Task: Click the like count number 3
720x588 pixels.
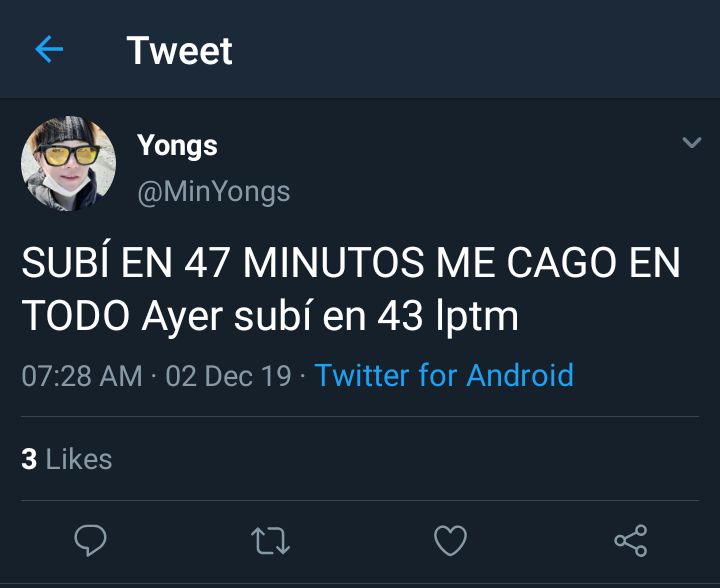Action: coord(29,459)
